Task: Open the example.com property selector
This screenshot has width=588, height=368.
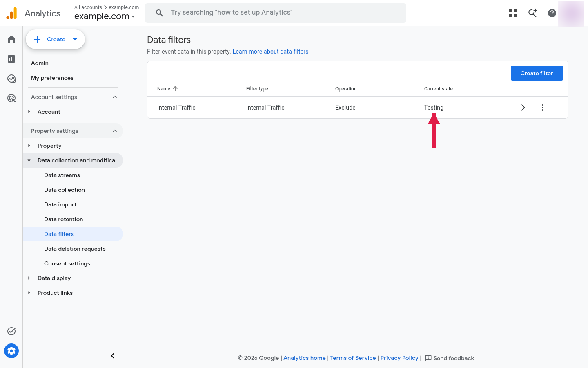Action: (105, 16)
